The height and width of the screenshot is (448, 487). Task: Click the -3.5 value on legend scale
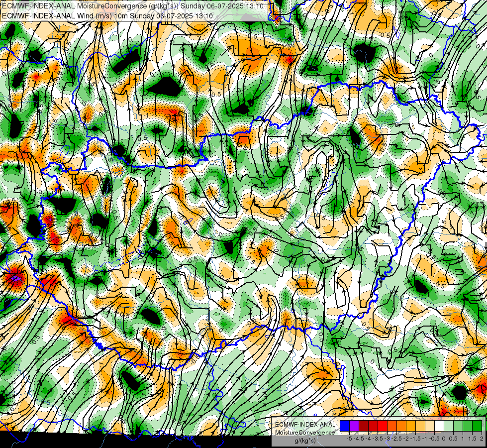coord(378,439)
